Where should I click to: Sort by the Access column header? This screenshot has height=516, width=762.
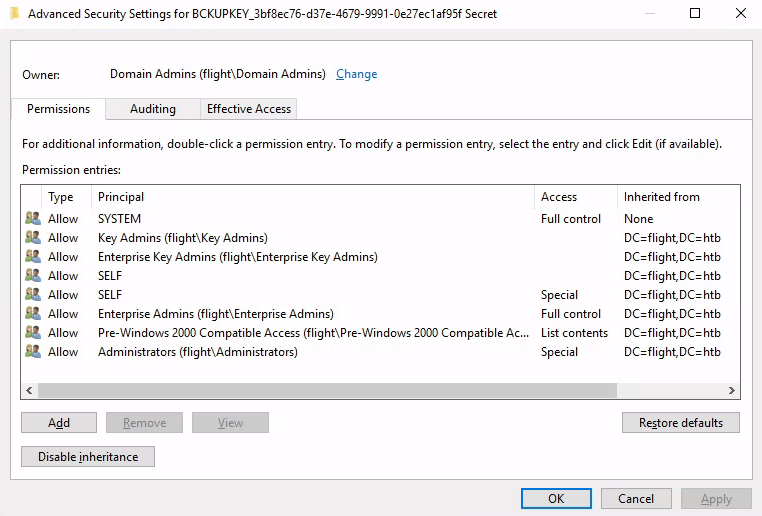[x=576, y=197]
